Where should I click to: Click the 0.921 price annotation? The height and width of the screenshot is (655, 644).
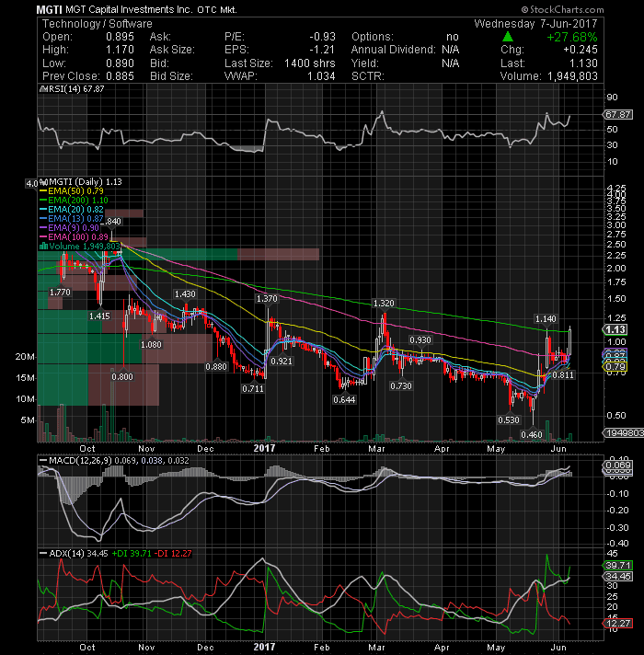282,361
